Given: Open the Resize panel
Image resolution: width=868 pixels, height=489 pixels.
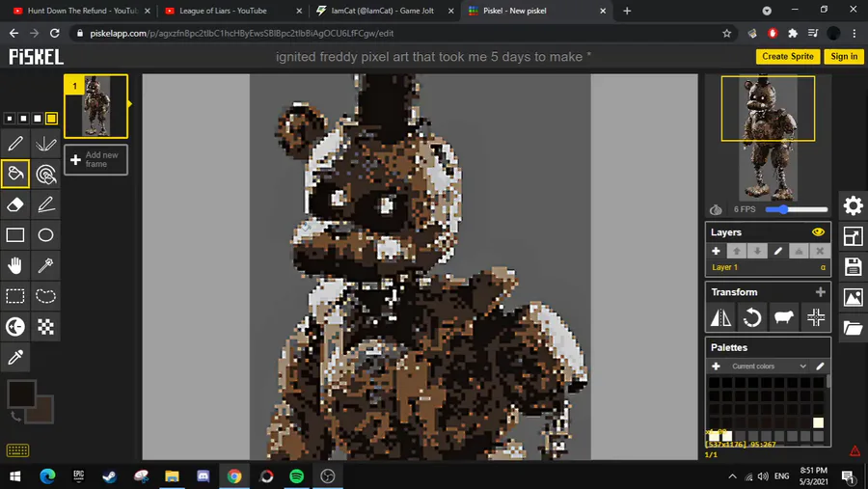Looking at the screenshot, I should click(854, 236).
